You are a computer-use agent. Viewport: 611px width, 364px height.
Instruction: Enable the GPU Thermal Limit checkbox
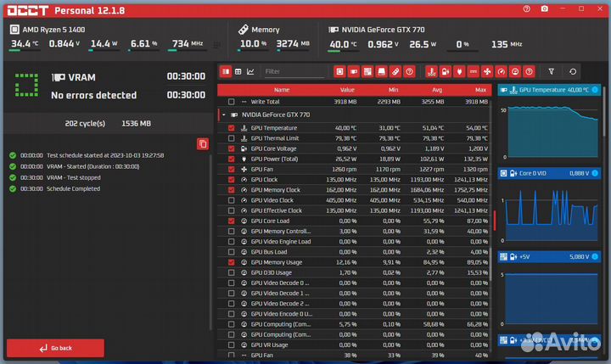pos(231,138)
